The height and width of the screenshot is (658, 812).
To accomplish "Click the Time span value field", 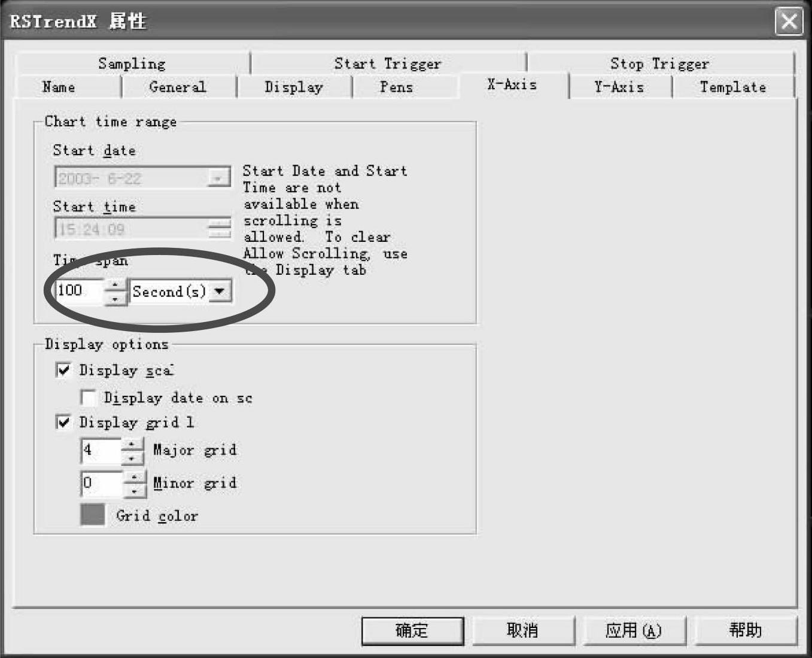I will coord(79,291).
